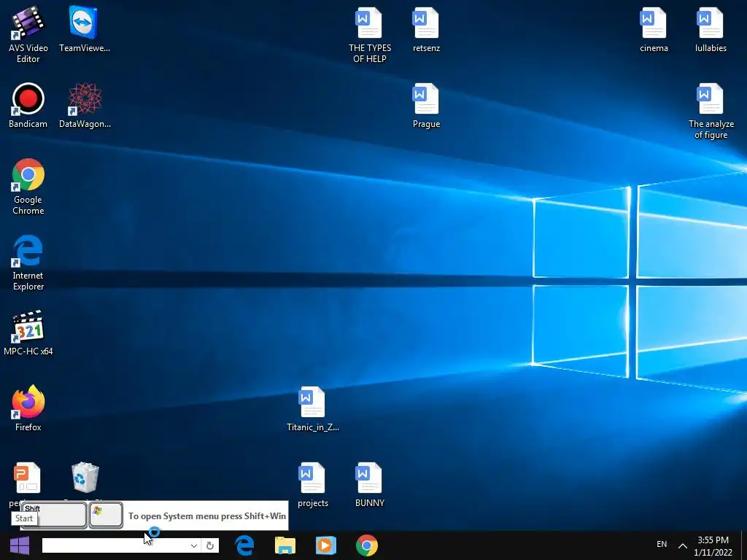
Task: Click the refresh button in taskbar address bar
Action: pos(210,545)
